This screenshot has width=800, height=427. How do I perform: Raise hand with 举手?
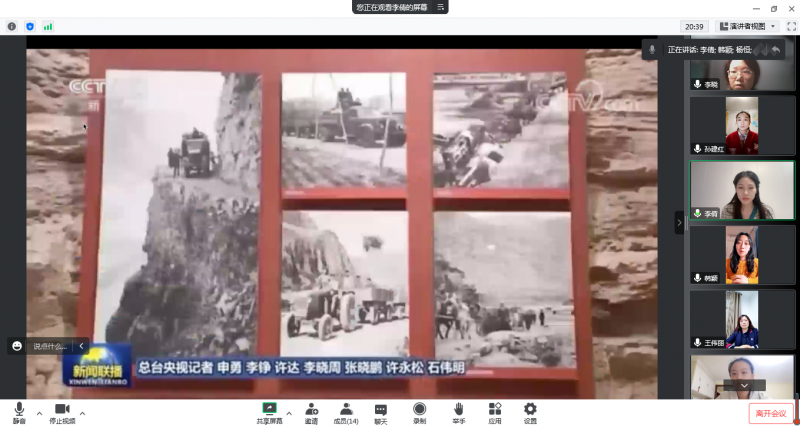(x=458, y=412)
